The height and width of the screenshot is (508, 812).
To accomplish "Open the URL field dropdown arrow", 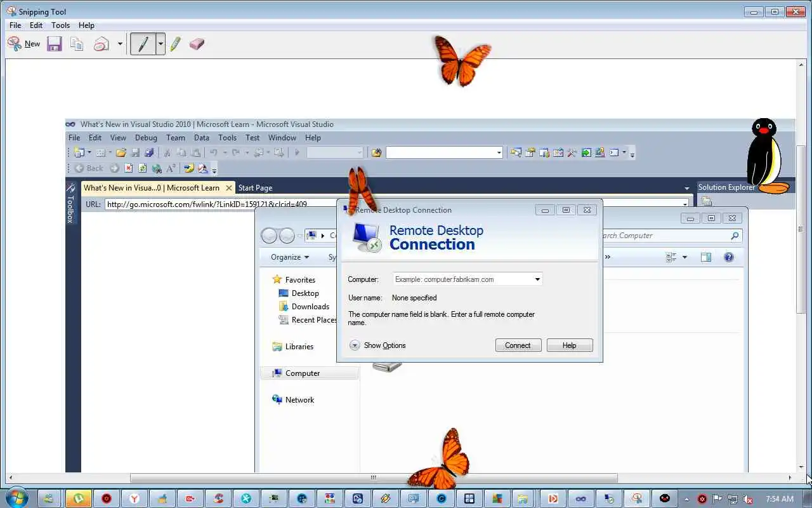I will [684, 204].
